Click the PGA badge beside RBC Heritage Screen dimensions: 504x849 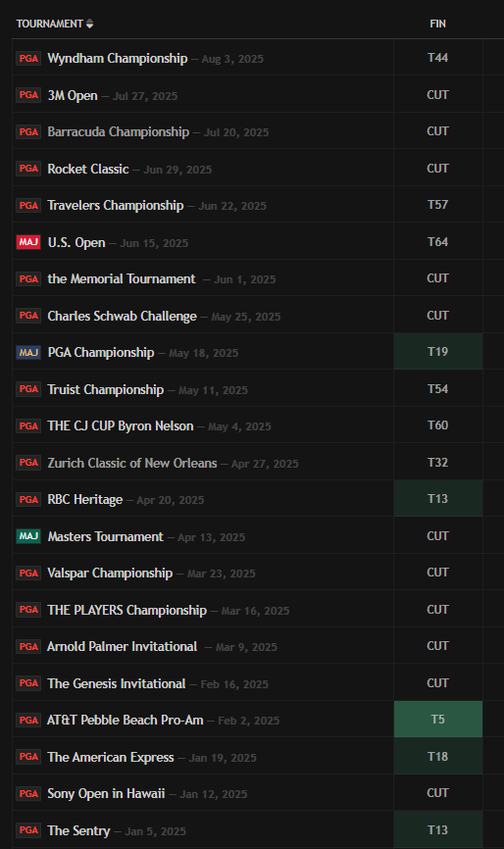click(x=28, y=499)
